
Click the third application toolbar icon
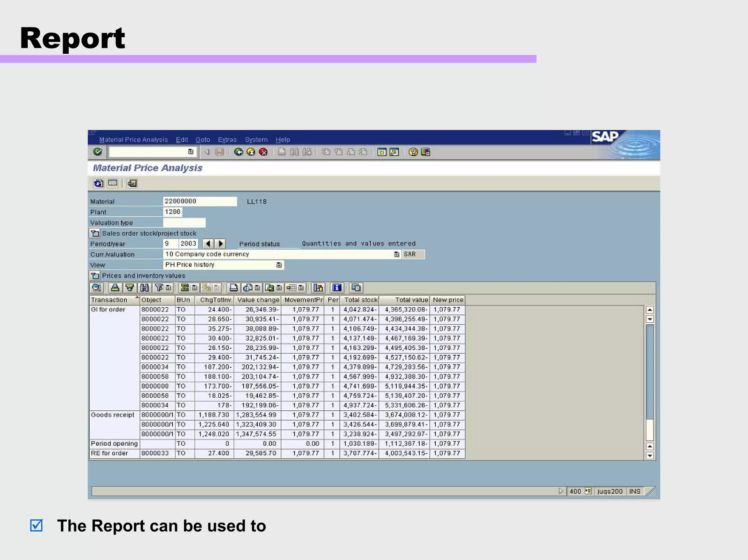coord(132,183)
